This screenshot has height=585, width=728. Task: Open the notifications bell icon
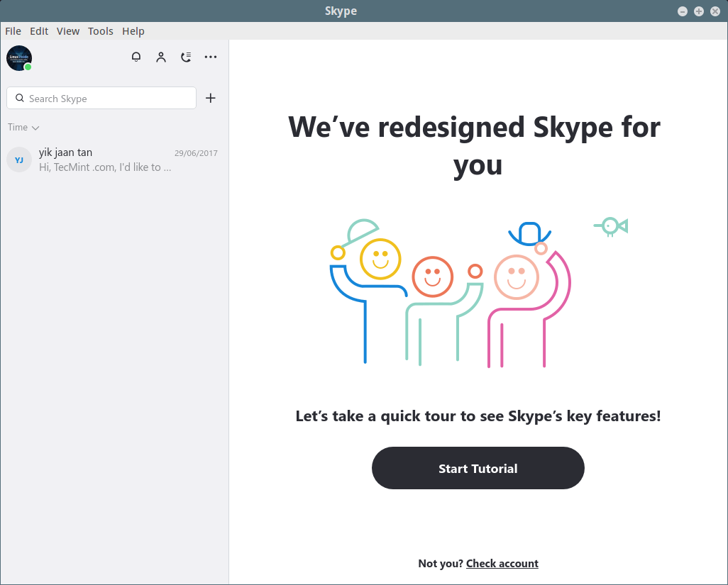(136, 57)
